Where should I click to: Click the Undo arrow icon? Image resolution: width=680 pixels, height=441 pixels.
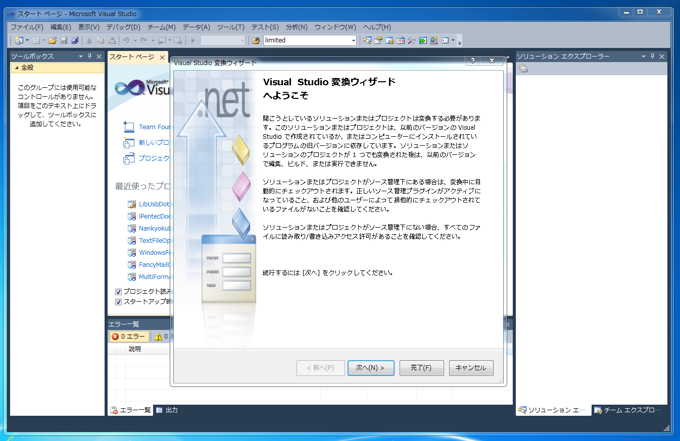point(126,40)
